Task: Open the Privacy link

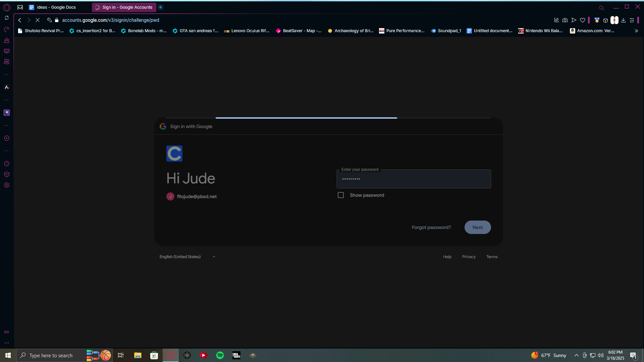Action: coord(469,257)
